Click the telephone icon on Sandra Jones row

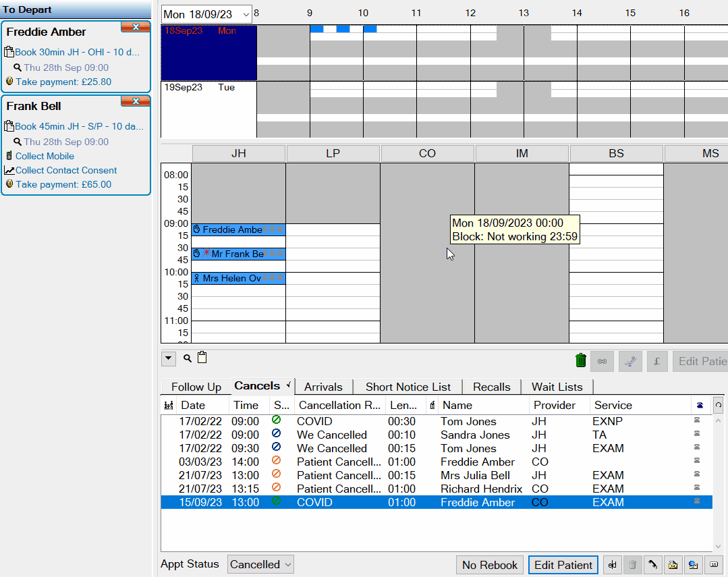pyautogui.click(x=696, y=433)
